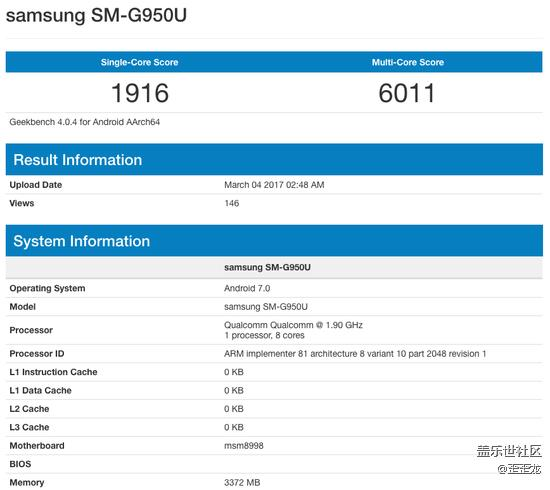Image resolution: width=550 pixels, height=490 pixels.
Task: Select the Multi-Core Score header
Action: 408,62
